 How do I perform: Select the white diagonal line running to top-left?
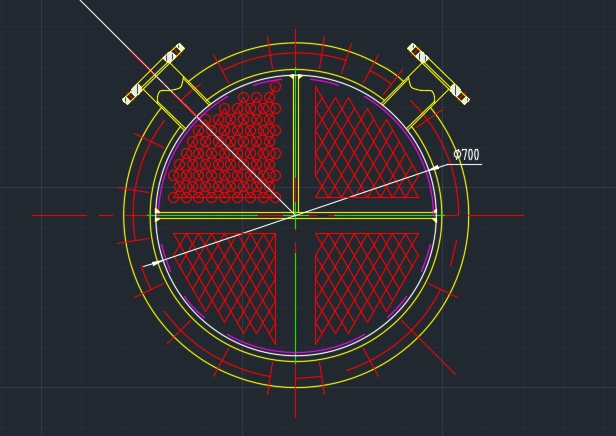(x=187, y=107)
